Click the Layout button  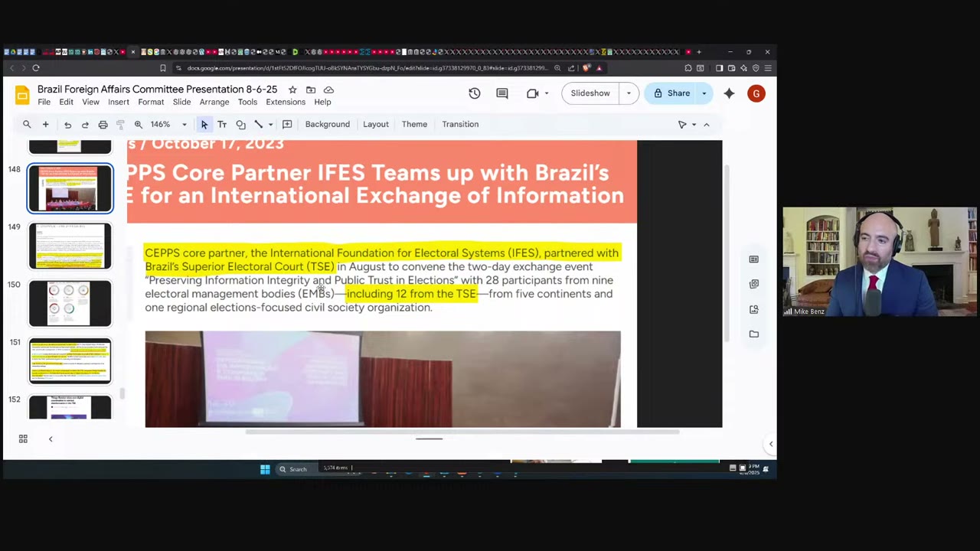point(376,124)
